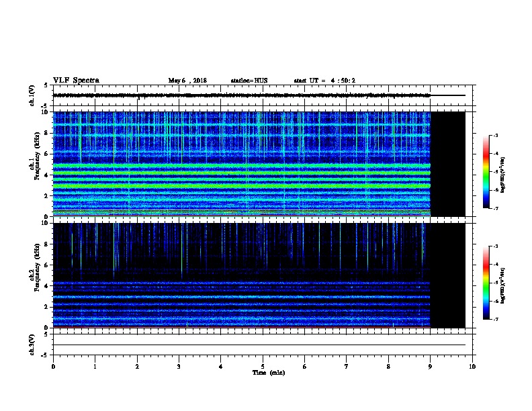The height and width of the screenshot is (411, 532).
Task: Select the 'start UT = 4 : 50: 2' text
Action: click(x=324, y=81)
